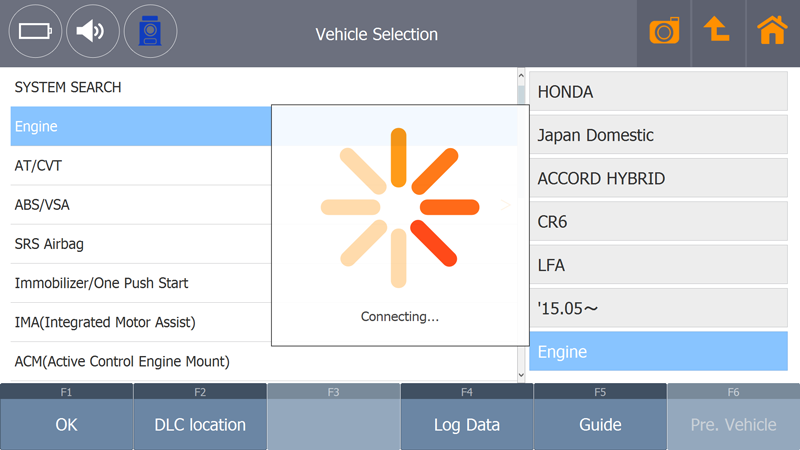
Task: Click the battery status icon
Action: (x=35, y=32)
